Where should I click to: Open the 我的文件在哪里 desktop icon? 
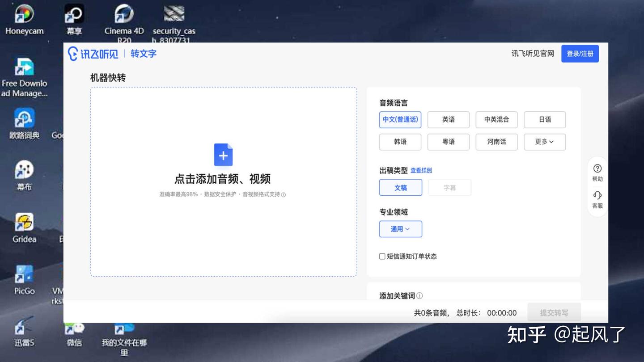(x=124, y=339)
